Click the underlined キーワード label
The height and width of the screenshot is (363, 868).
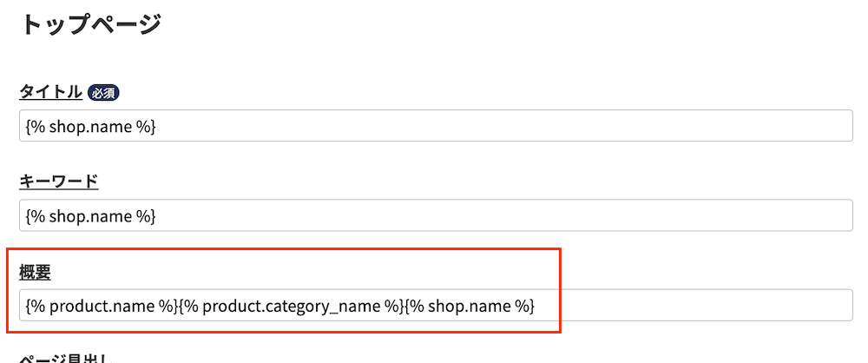[59, 181]
